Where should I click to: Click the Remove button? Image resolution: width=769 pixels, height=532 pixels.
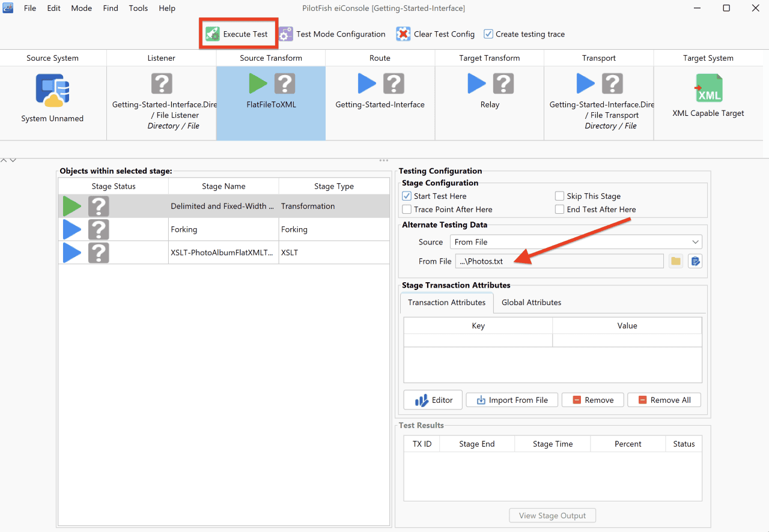593,400
